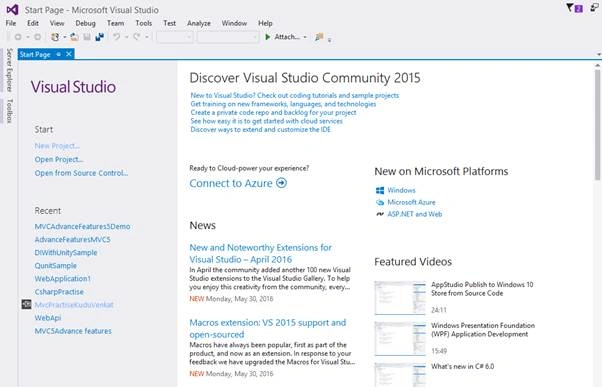Open the View menu

click(57, 23)
